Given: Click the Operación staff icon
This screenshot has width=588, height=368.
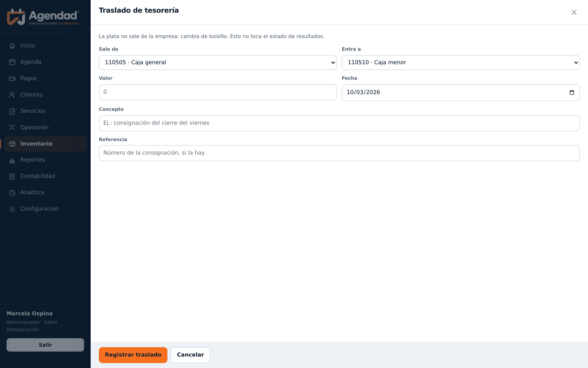Looking at the screenshot, I should tap(12, 127).
